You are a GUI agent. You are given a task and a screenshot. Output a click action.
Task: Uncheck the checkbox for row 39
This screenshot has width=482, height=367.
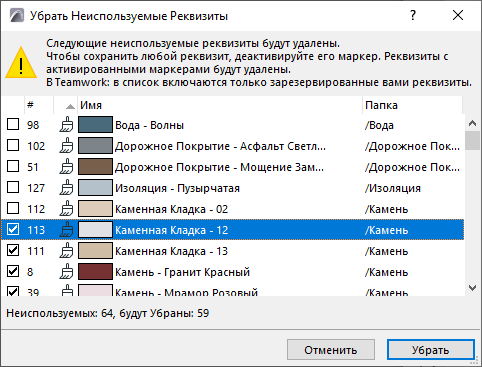tap(13, 291)
